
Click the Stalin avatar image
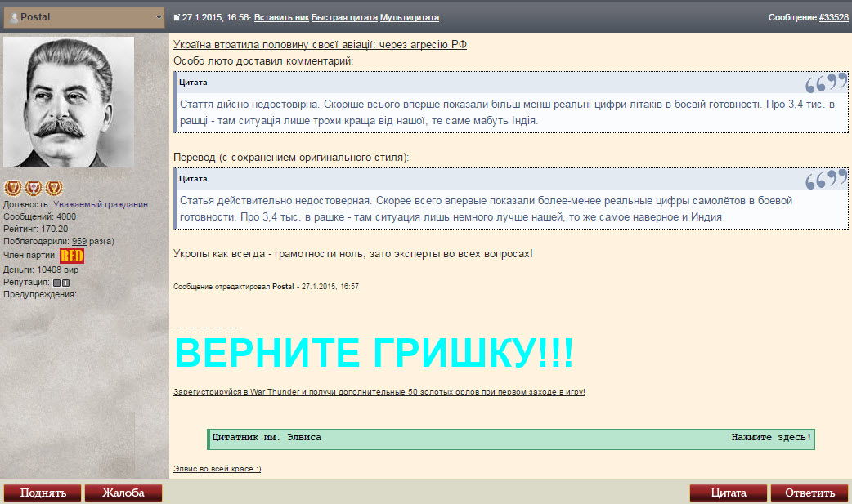pyautogui.click(x=69, y=102)
